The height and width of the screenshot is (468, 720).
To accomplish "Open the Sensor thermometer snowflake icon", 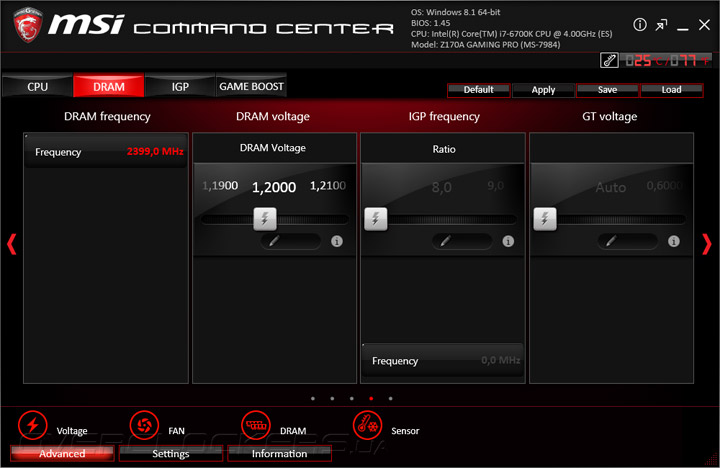I will 367,425.
